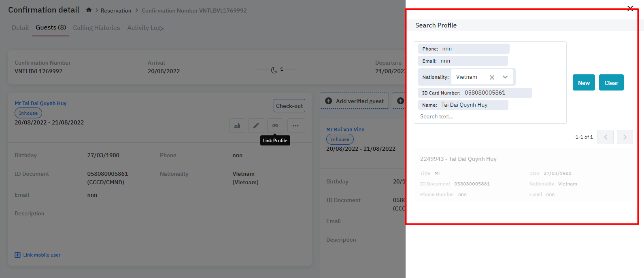Open the three-dots more options button

[296, 126]
